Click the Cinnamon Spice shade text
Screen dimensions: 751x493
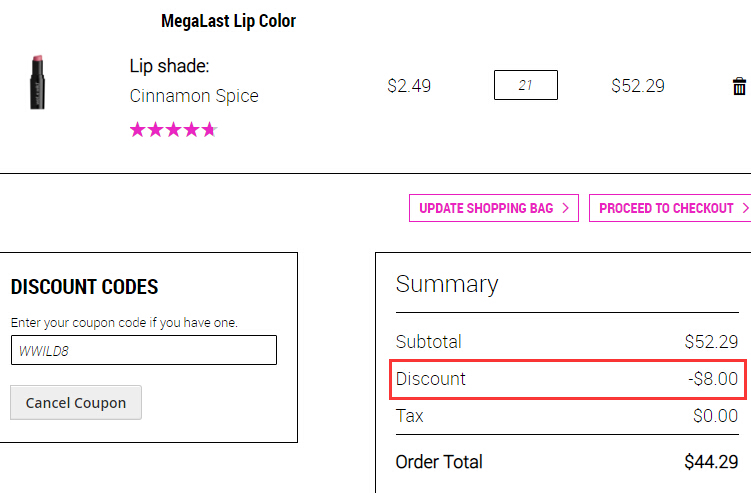(x=194, y=96)
